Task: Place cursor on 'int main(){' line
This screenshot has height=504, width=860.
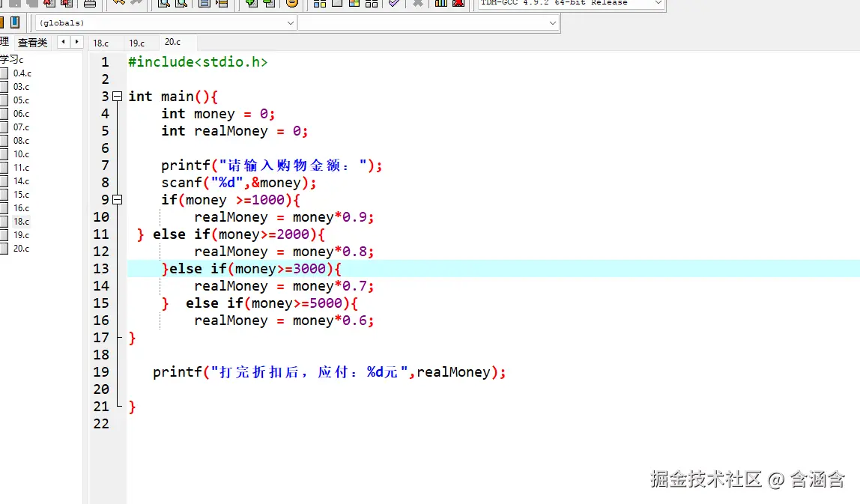Action: pos(173,97)
